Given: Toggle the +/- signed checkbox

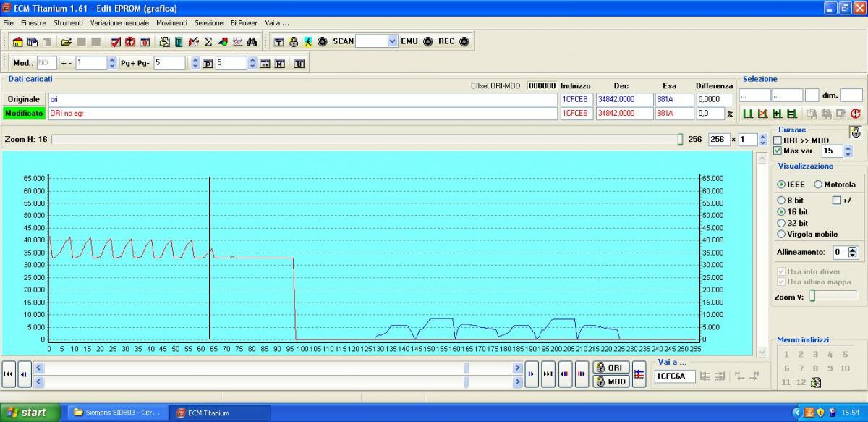Looking at the screenshot, I should [x=837, y=201].
